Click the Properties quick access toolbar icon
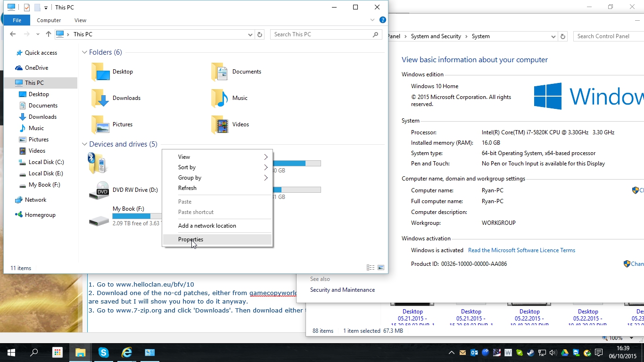Screen dimensions: 644x362 tap(26, 7)
